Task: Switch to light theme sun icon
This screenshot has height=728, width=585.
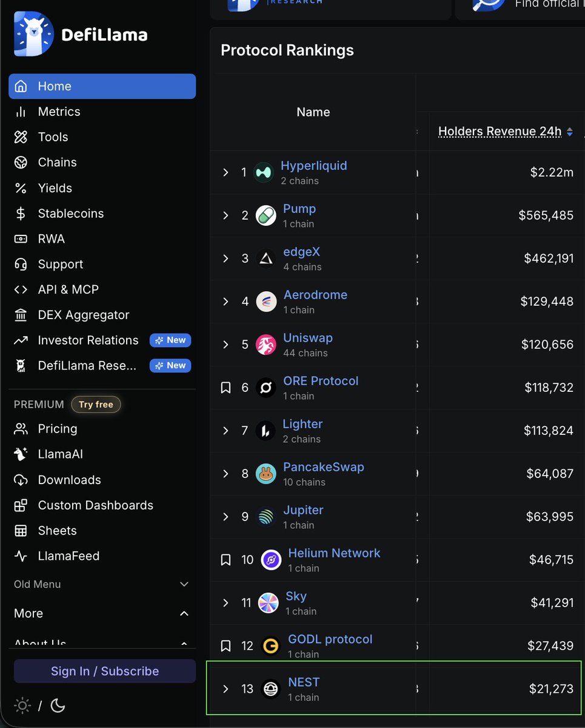Action: [x=22, y=706]
